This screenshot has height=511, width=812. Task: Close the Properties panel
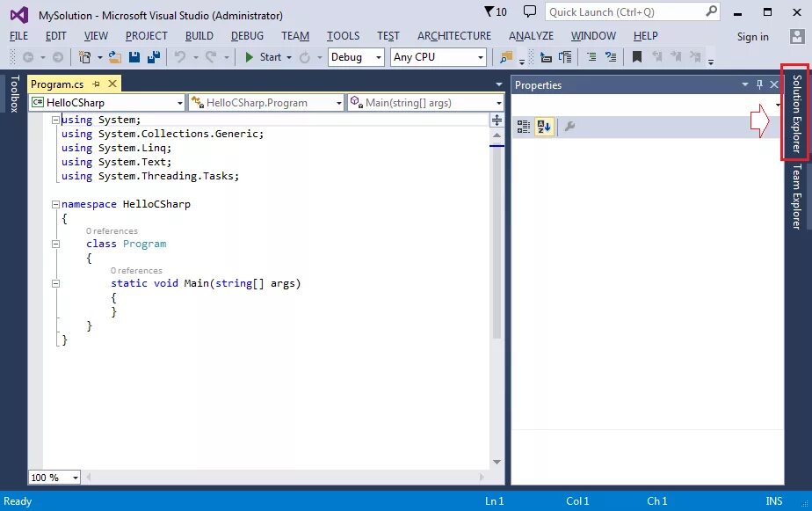coord(774,84)
